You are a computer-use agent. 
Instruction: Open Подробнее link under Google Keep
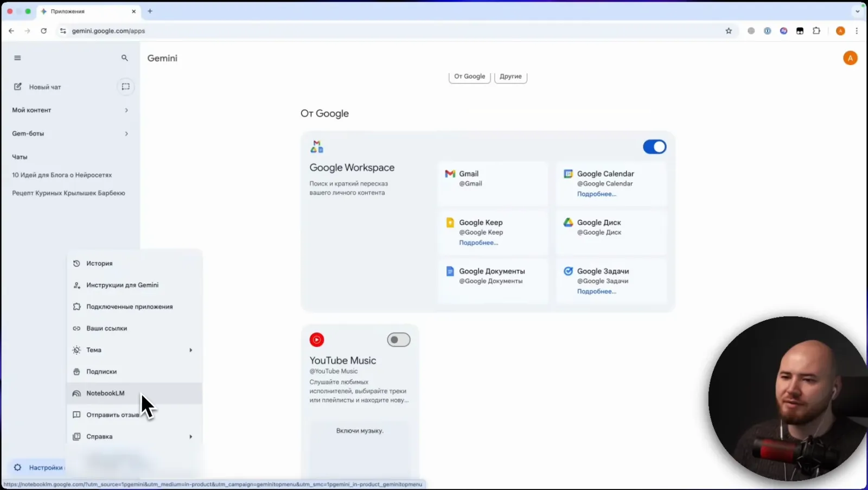[478, 243]
